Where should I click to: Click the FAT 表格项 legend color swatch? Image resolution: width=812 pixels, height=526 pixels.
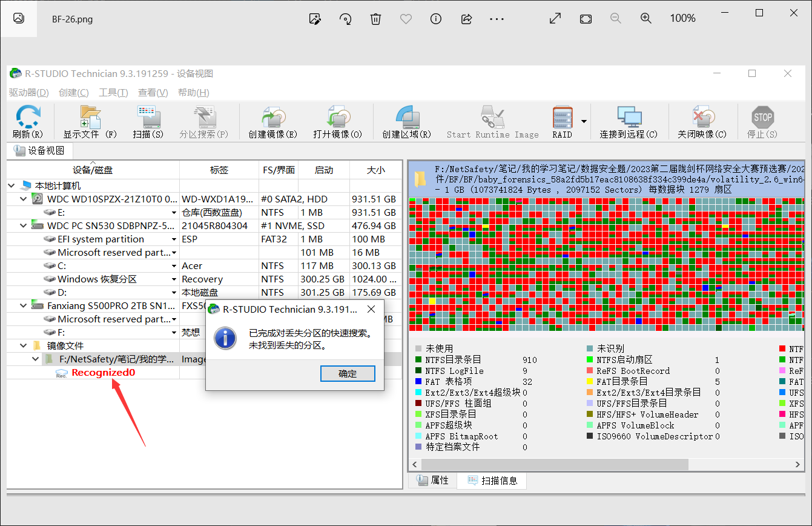[418, 382]
